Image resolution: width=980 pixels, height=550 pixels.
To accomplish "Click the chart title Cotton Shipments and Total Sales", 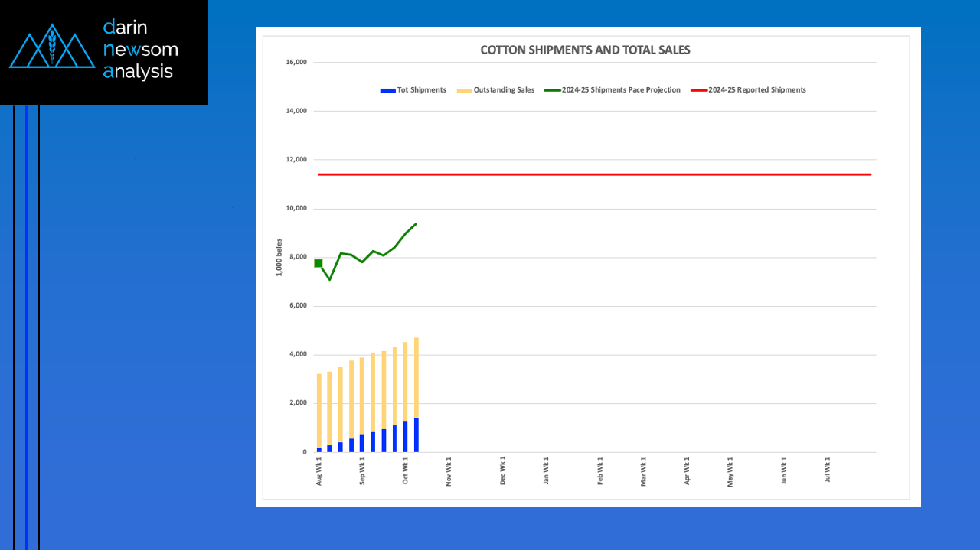I will click(585, 50).
